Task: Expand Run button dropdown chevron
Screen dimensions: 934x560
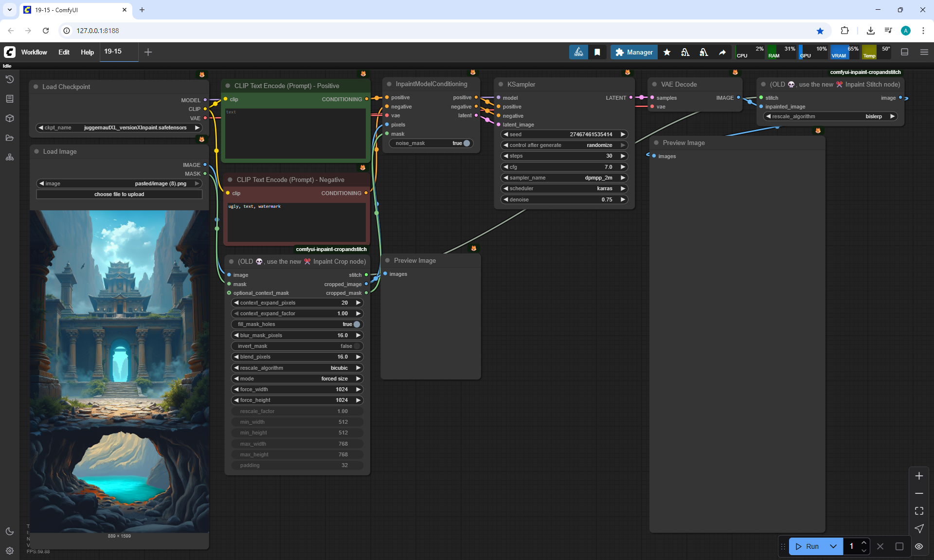Action: tap(833, 546)
